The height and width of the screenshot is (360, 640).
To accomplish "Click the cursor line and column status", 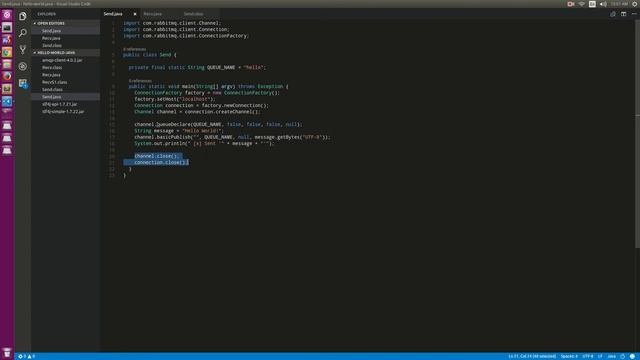I will pyautogui.click(x=532, y=356).
